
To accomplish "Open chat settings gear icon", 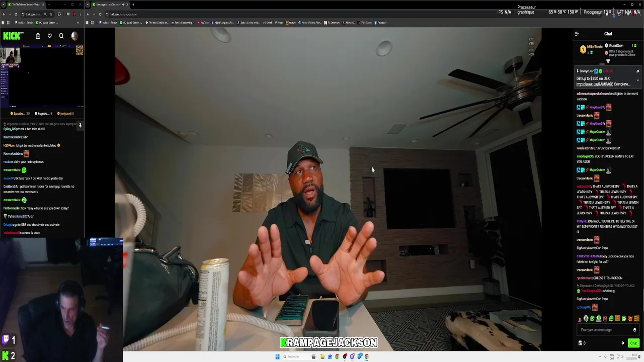I will pos(623,343).
